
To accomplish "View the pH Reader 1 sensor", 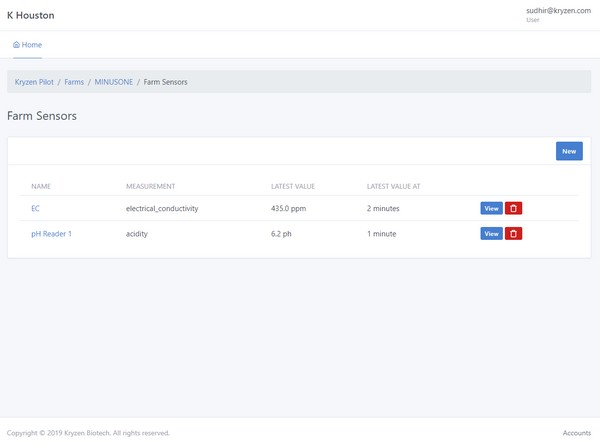I will [491, 233].
